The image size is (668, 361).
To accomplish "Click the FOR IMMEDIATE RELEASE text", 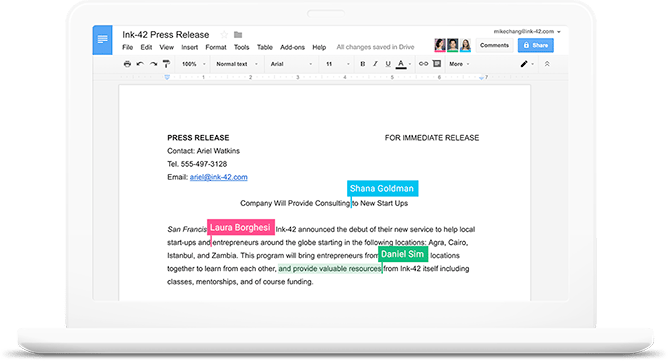I will click(432, 138).
